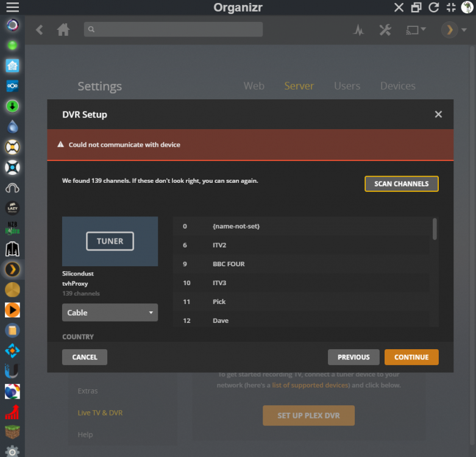Image resolution: width=476 pixels, height=457 pixels.
Task: Click the Plex search field
Action: point(173,29)
